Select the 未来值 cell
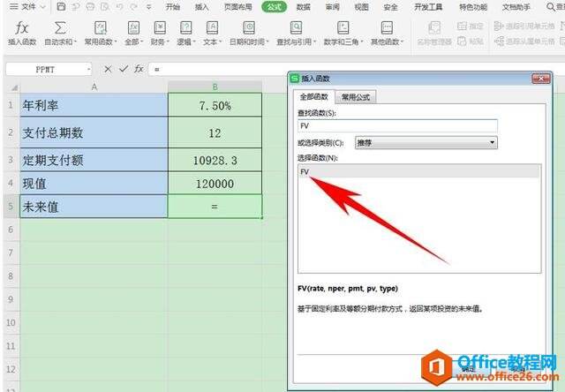The image size is (565, 392). point(94,206)
